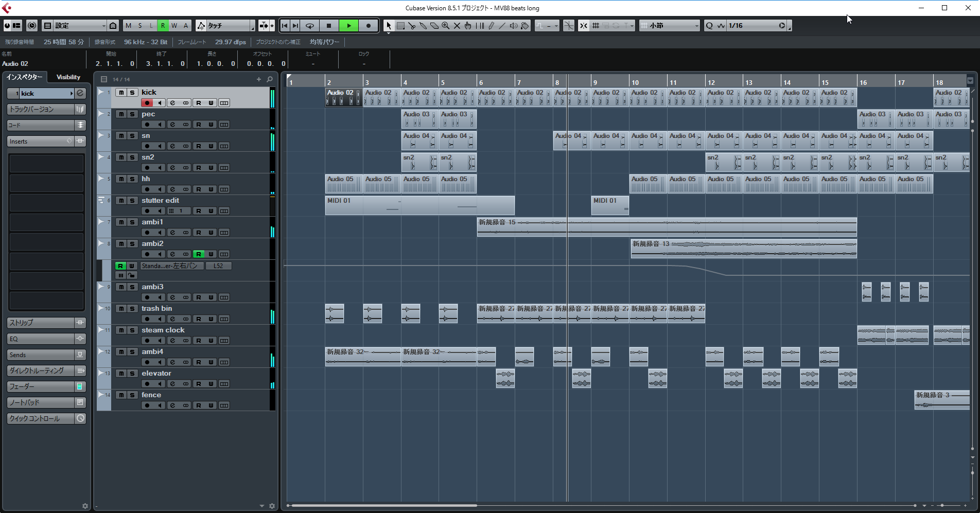
Task: Start playback with the green Play button
Action: (x=349, y=26)
